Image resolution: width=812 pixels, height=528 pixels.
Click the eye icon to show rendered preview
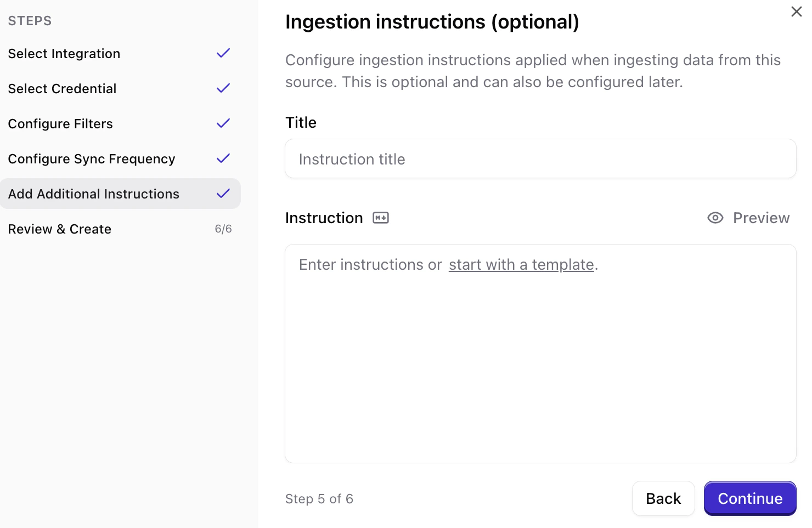[x=715, y=218]
